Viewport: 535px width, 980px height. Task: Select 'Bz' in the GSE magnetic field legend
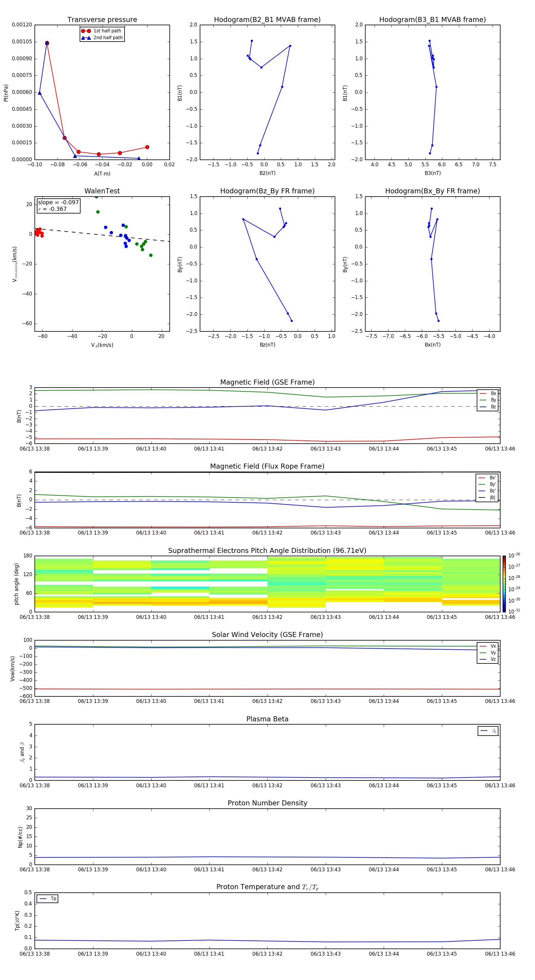(x=488, y=407)
